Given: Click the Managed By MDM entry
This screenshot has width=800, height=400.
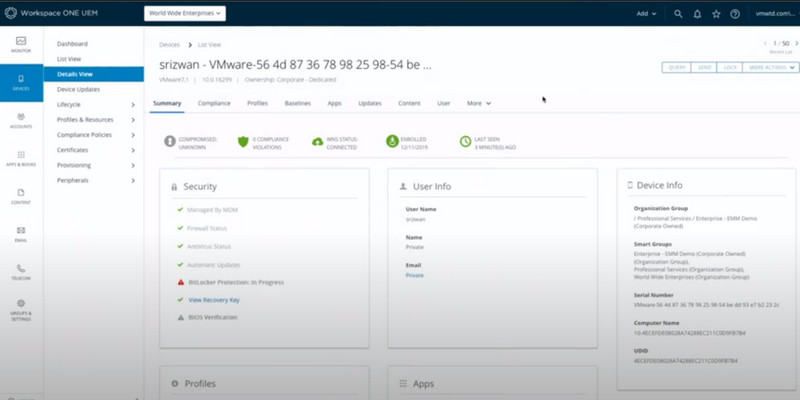Looking at the screenshot, I should coord(212,210).
